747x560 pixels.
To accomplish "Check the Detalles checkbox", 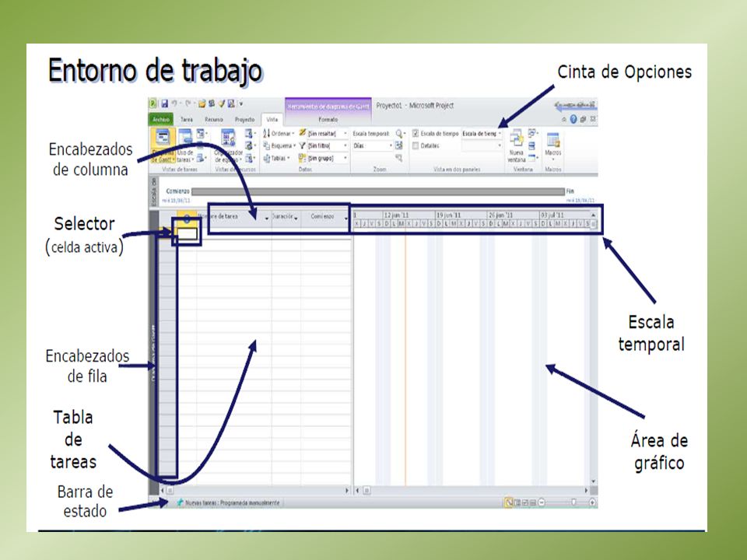I will coord(416,145).
